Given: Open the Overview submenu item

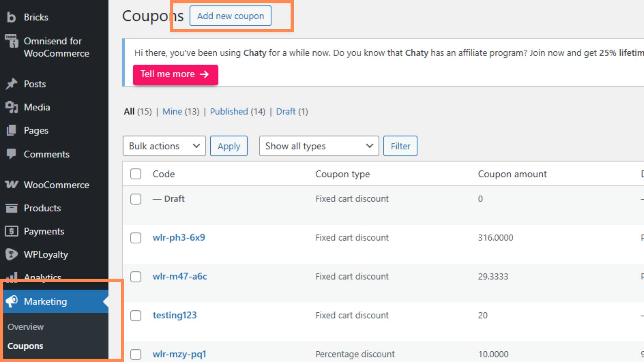Looking at the screenshot, I should 25,327.
